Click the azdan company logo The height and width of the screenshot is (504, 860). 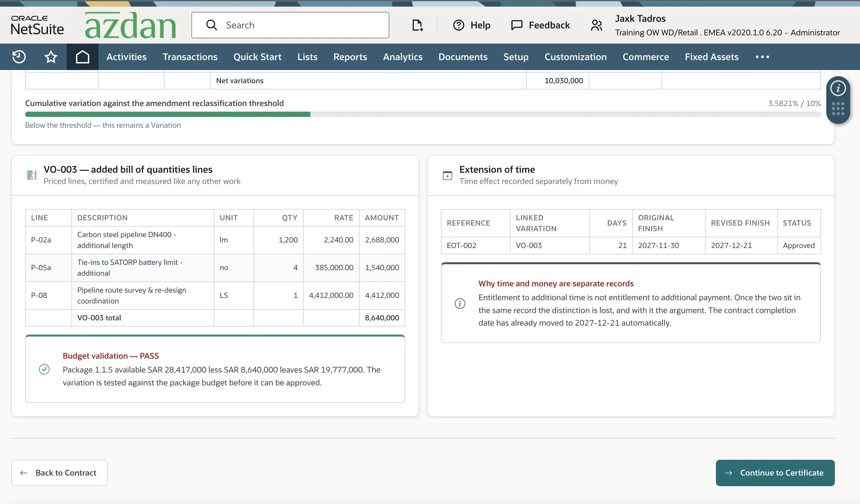(130, 25)
